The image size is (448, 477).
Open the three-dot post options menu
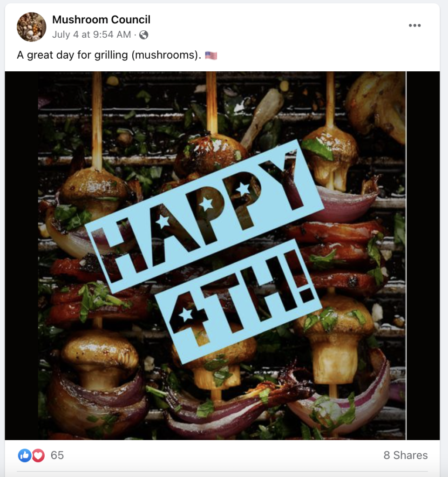pos(414,26)
